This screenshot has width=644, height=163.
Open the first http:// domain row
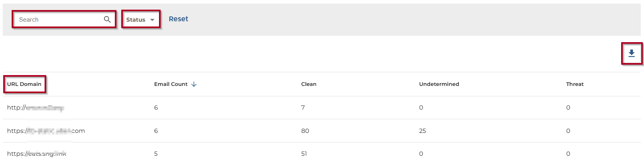click(35, 108)
